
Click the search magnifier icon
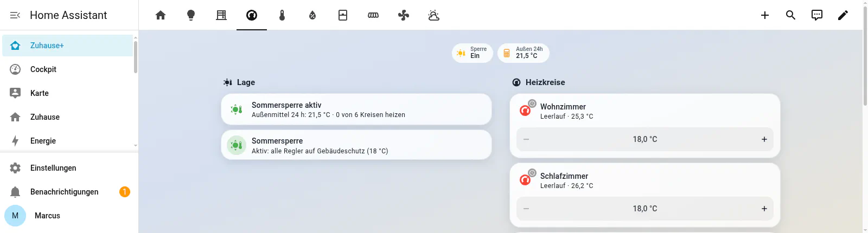(x=791, y=15)
